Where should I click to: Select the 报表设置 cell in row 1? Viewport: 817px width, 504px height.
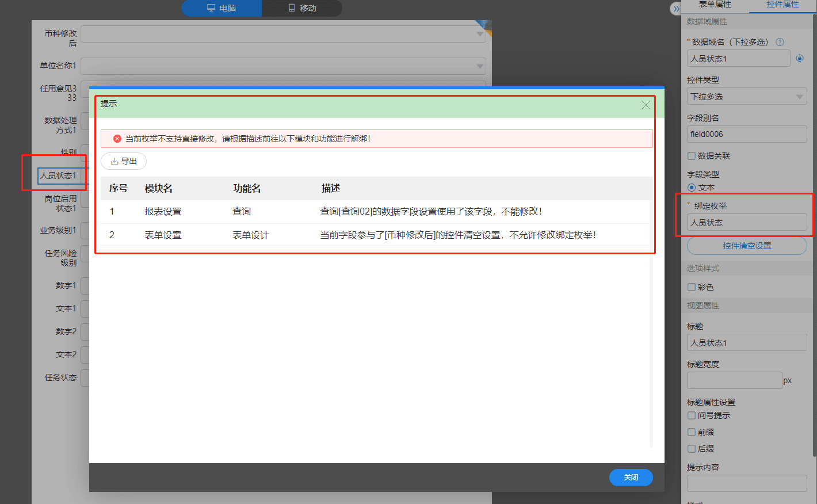click(163, 212)
